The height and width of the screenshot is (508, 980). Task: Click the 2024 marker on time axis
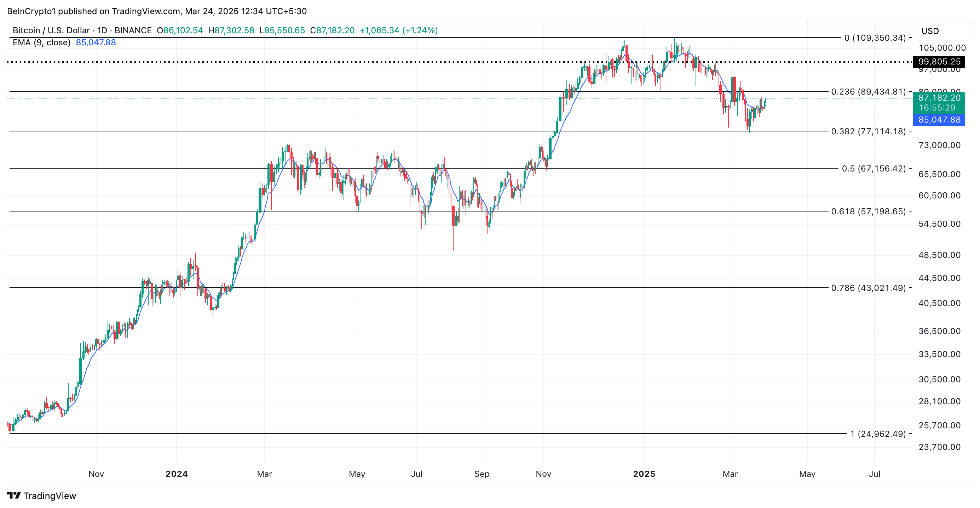coord(177,474)
